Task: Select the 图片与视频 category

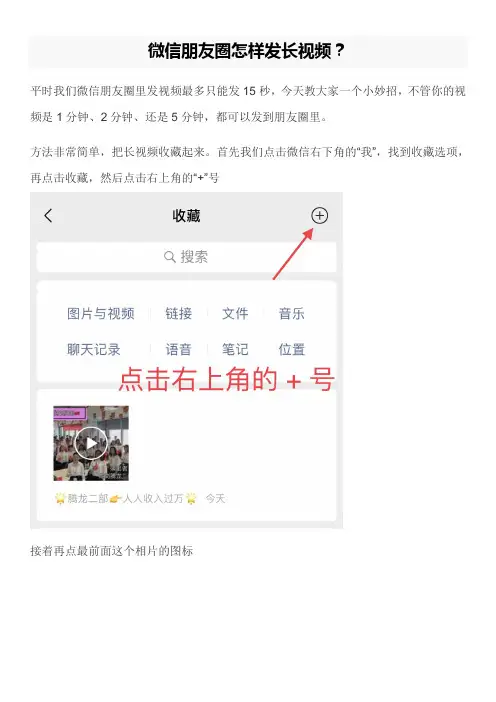Action: tap(101, 313)
